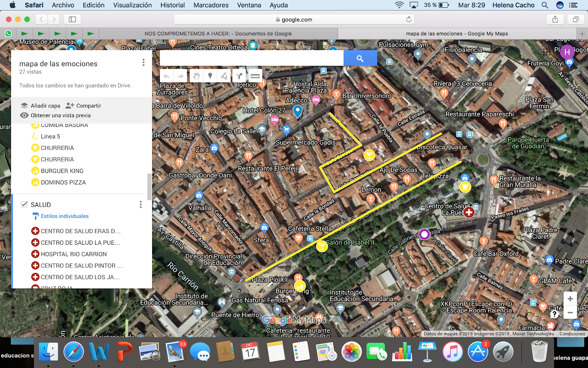
Task: Select first CHURRERIA list item
Action: pyautogui.click(x=57, y=148)
